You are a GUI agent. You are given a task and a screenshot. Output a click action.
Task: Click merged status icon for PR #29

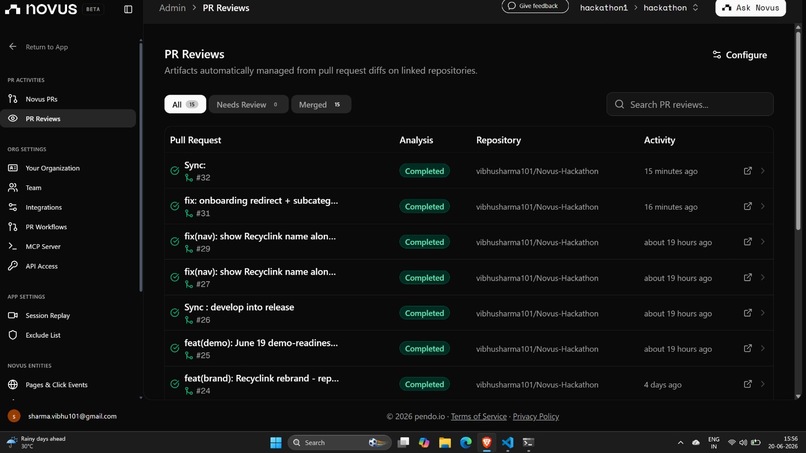point(175,242)
